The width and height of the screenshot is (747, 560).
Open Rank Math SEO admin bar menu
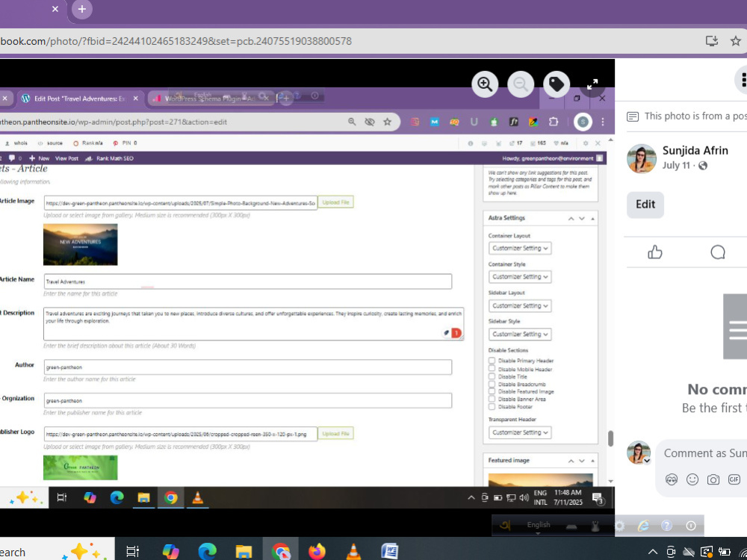[109, 158]
